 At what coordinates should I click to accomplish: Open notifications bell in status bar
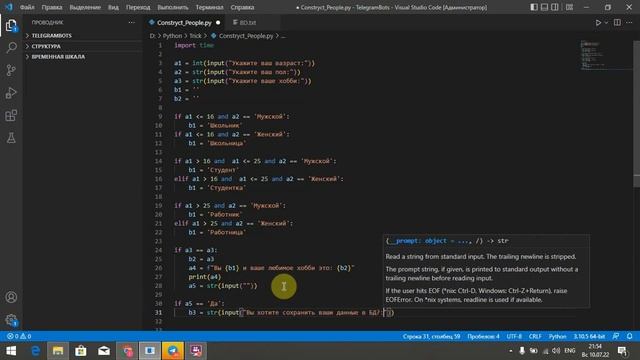tap(629, 336)
